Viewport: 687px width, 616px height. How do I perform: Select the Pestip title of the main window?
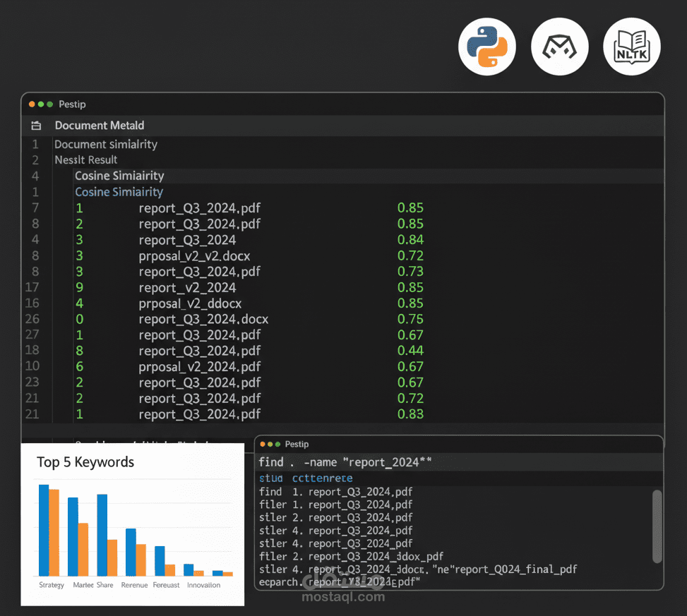pos(72,104)
